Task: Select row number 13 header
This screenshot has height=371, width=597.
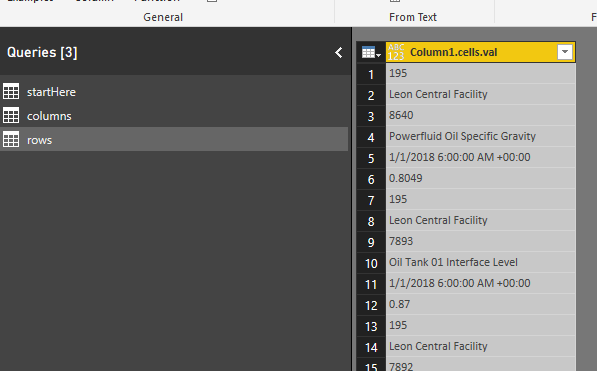Action: [x=371, y=326]
